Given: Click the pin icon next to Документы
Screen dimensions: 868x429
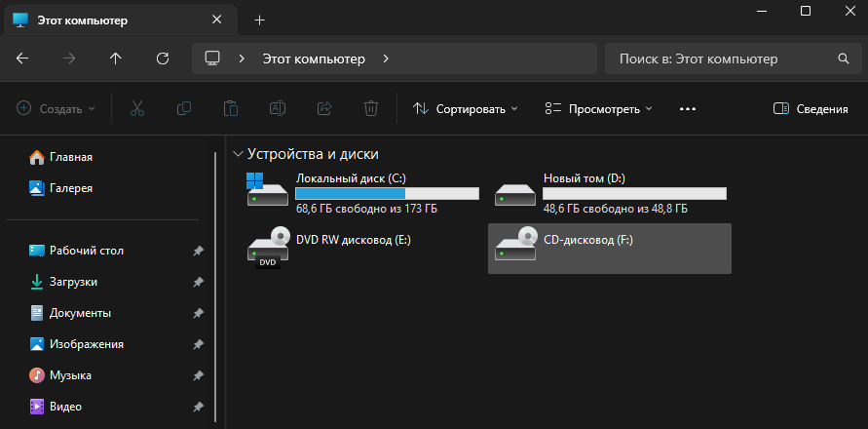Looking at the screenshot, I should 198,313.
